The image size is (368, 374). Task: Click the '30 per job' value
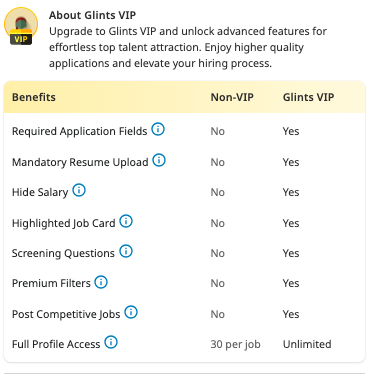235,344
